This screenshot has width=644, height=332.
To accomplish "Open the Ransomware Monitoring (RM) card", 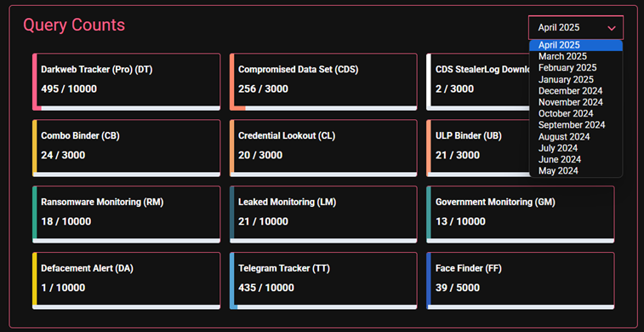I will point(127,215).
